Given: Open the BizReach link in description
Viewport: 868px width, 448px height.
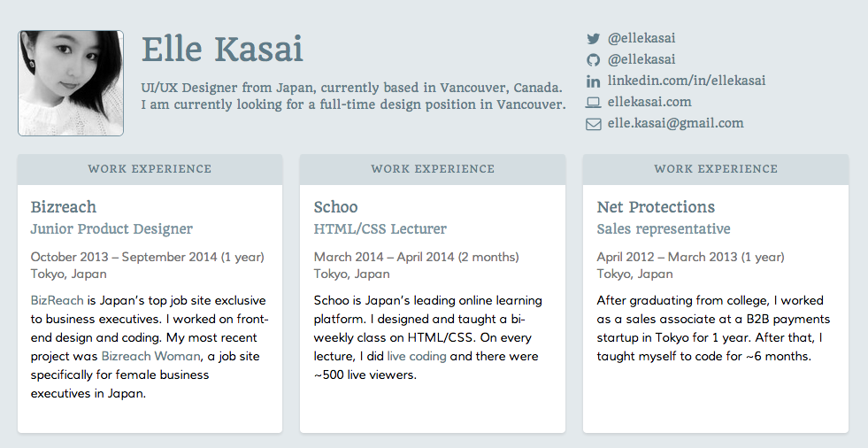Looking at the screenshot, I should (x=57, y=300).
